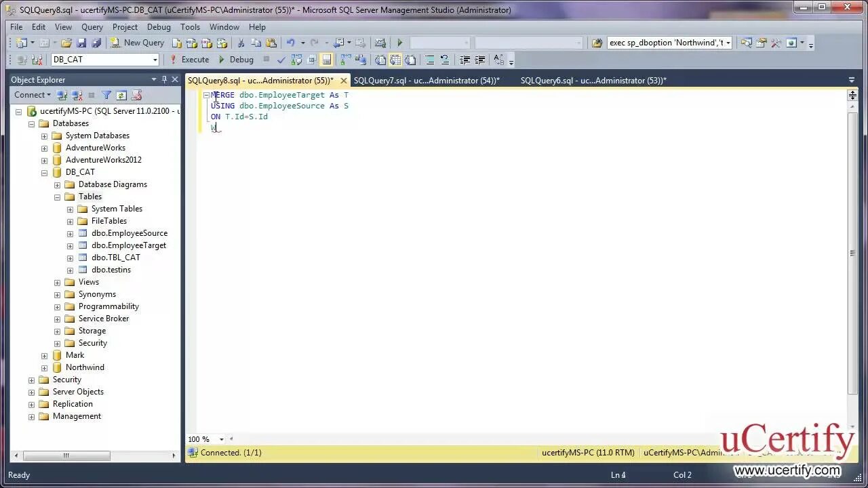The image size is (868, 488).
Task: Click Object Explorer Disconnect icon
Action: [x=77, y=96]
